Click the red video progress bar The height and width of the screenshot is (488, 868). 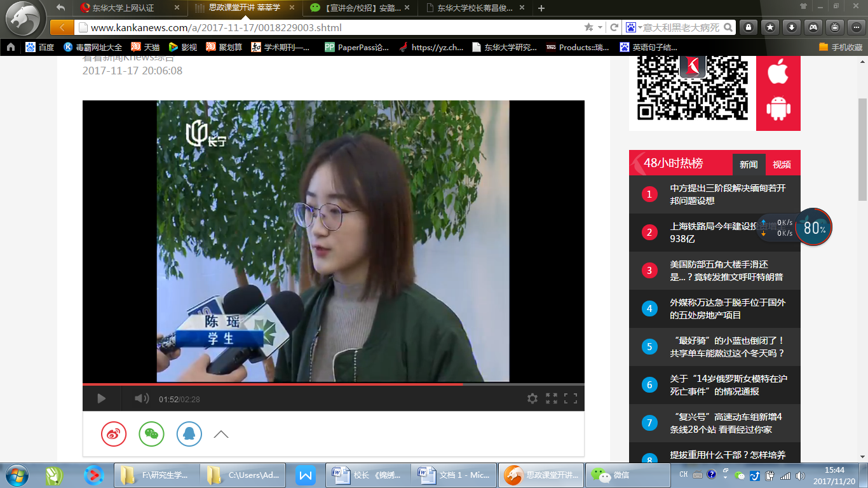coord(273,384)
